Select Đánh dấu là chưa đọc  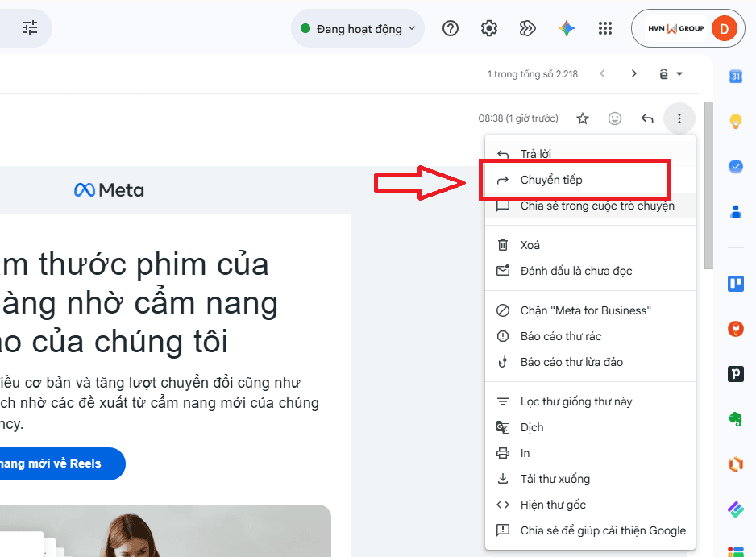[590, 271]
